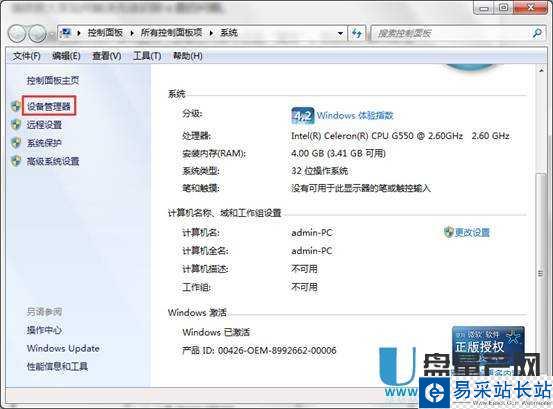Open the 查看(V) menu
Viewport: 553px width, 409px height.
(107, 56)
